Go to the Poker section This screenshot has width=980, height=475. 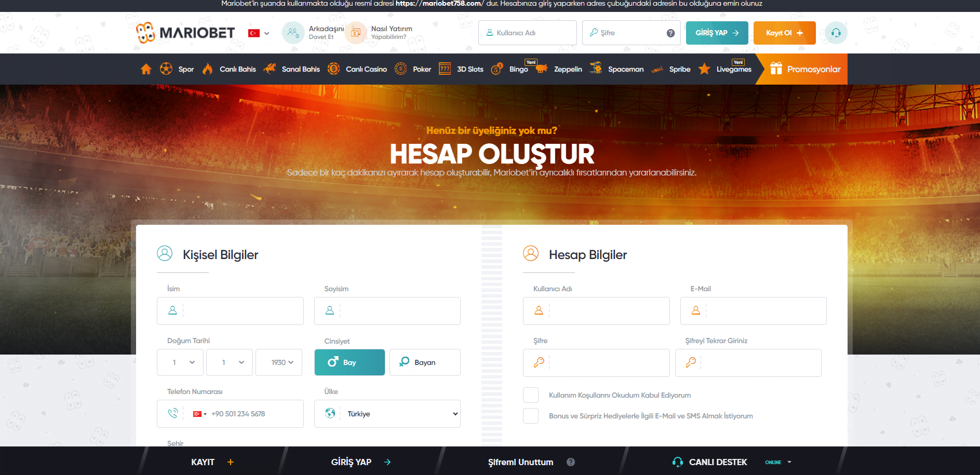tap(421, 69)
